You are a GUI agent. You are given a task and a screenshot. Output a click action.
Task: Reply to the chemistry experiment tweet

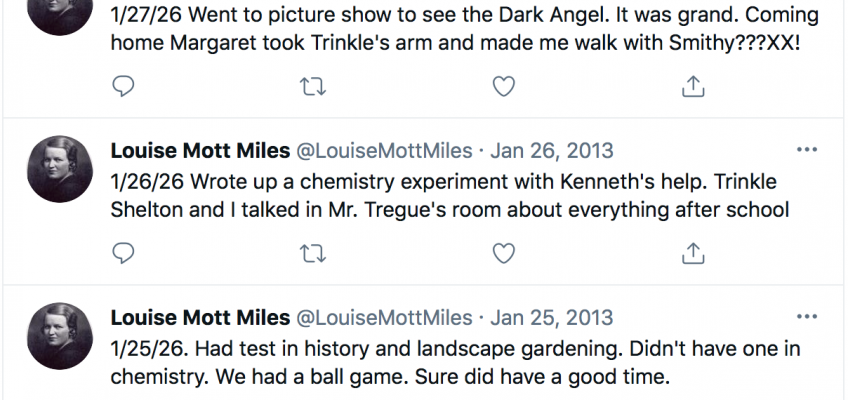click(123, 251)
